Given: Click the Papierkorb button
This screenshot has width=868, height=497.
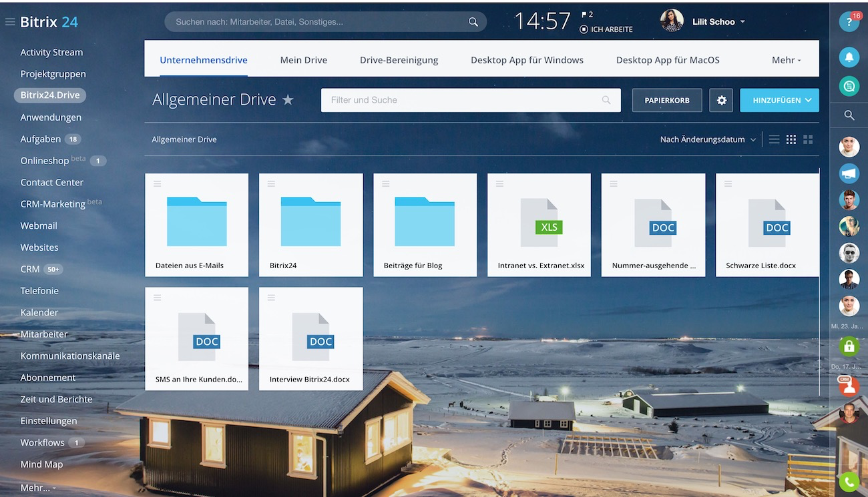Looking at the screenshot, I should point(666,100).
